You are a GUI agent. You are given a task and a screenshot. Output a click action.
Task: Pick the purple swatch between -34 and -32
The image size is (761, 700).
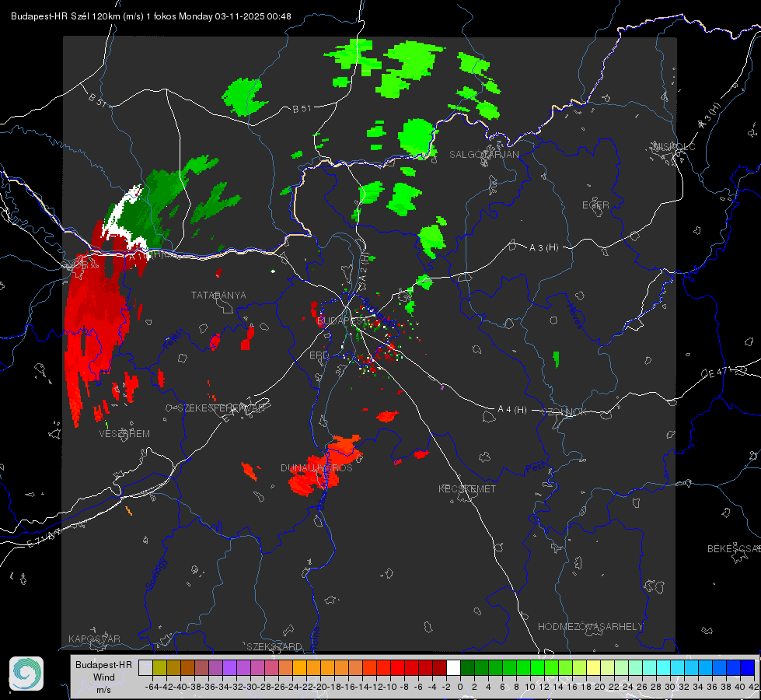(x=229, y=667)
